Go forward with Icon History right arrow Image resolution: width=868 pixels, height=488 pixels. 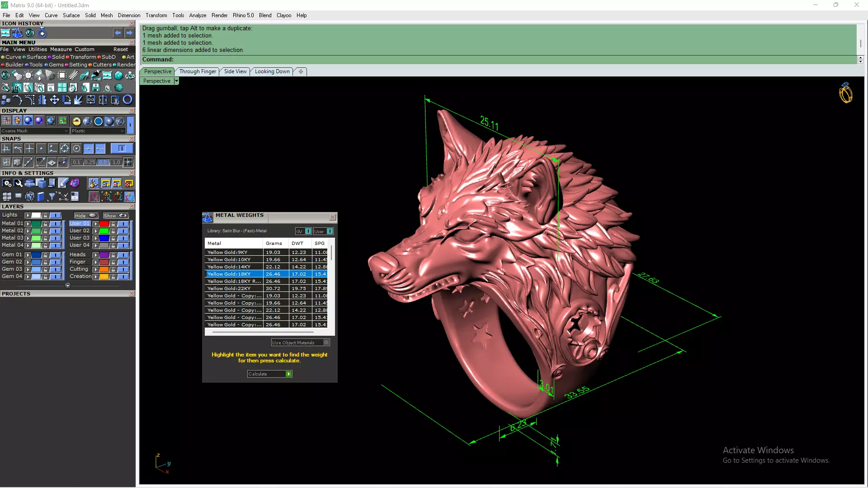click(129, 33)
